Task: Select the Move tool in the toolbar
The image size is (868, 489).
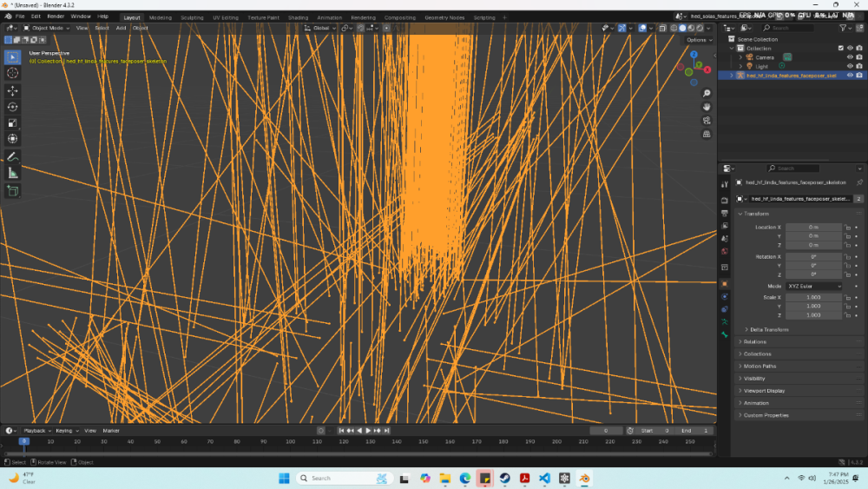Action: pyautogui.click(x=13, y=90)
